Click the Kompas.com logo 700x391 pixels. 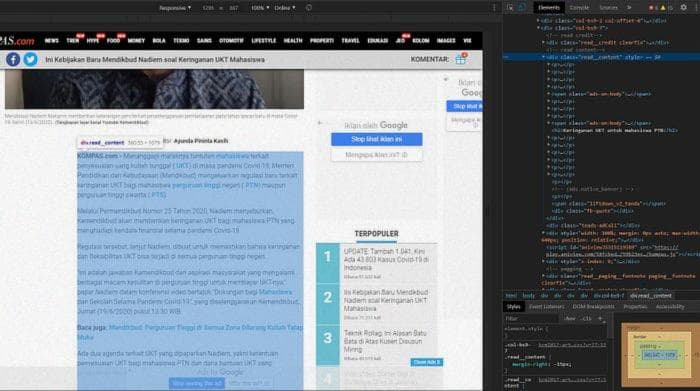click(17, 41)
